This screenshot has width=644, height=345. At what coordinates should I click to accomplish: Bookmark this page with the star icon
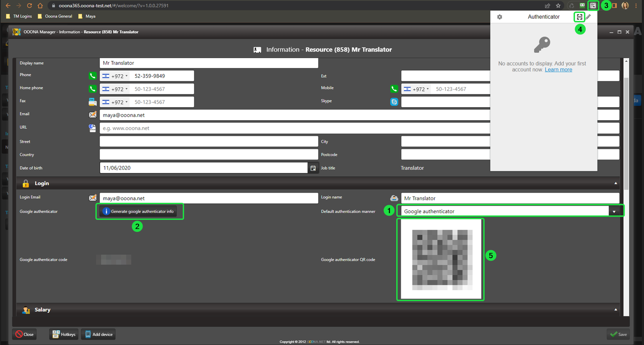tap(558, 6)
